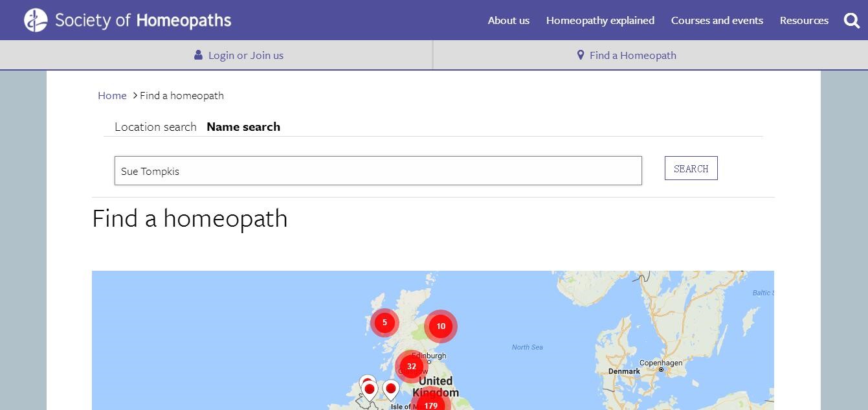Go to Home in the breadcrumb
The width and height of the screenshot is (868, 410).
click(112, 96)
